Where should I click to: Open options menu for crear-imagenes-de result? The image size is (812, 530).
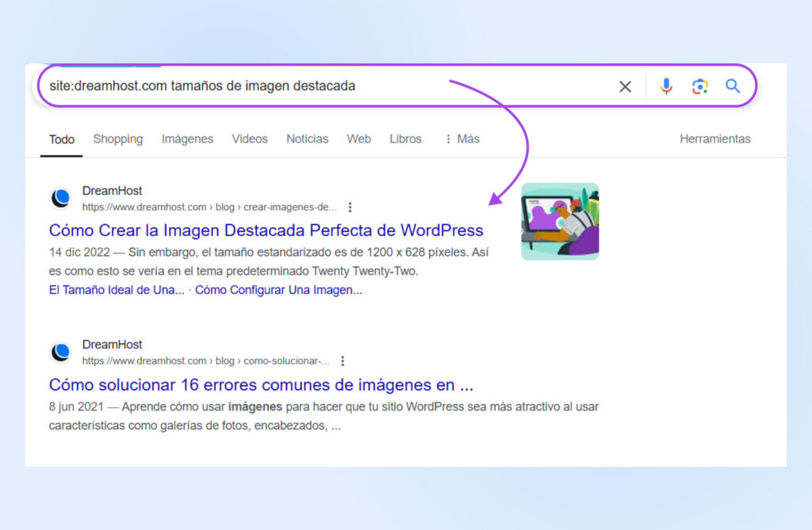click(x=350, y=207)
